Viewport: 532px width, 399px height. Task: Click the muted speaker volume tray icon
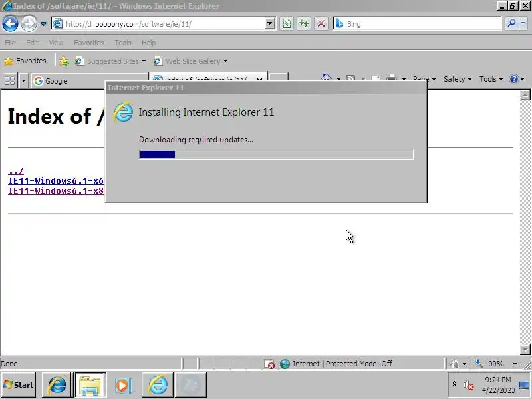pyautogui.click(x=469, y=385)
